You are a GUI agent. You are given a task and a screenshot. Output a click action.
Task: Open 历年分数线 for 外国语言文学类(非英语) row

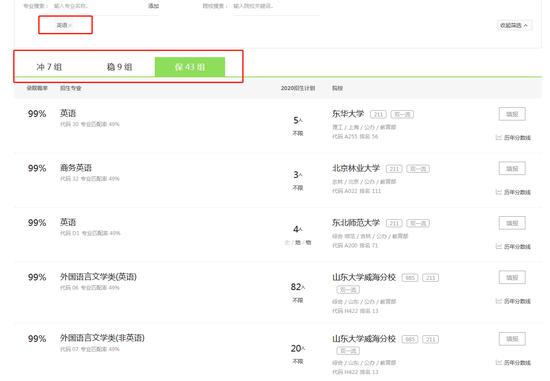pos(513,362)
